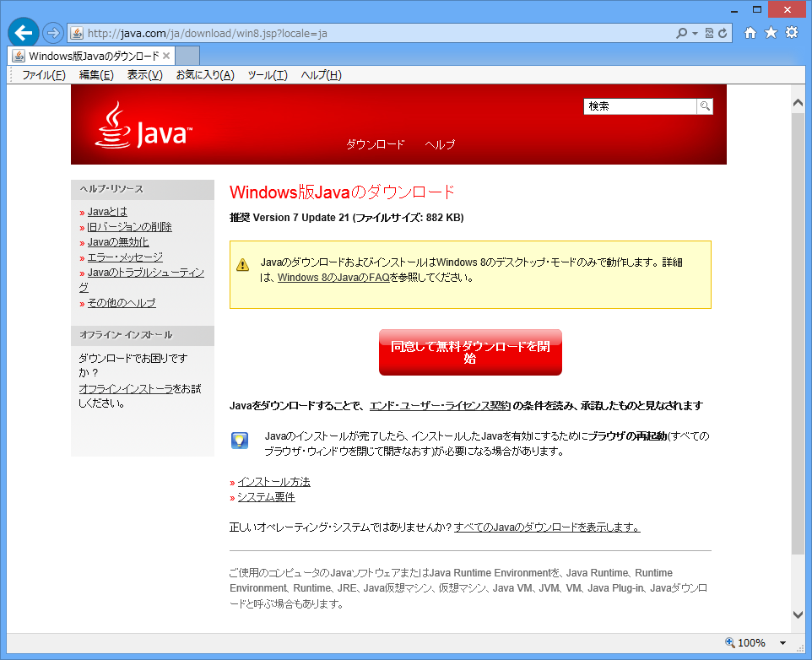Open the 表示(V) menu

click(x=145, y=75)
